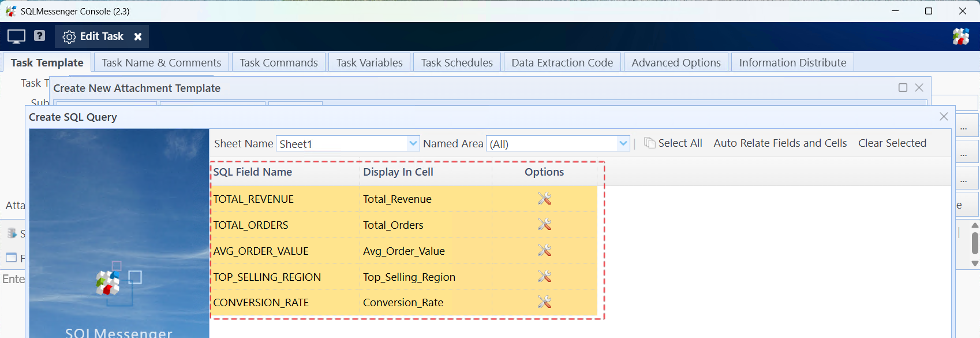This screenshot has width=980, height=338.
Task: Open Information Distribute tab
Action: click(792, 62)
